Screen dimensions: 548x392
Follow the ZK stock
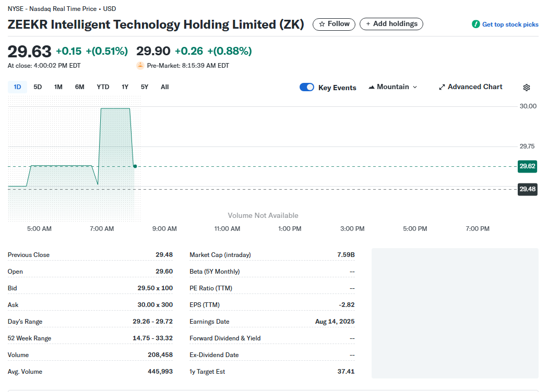point(334,24)
